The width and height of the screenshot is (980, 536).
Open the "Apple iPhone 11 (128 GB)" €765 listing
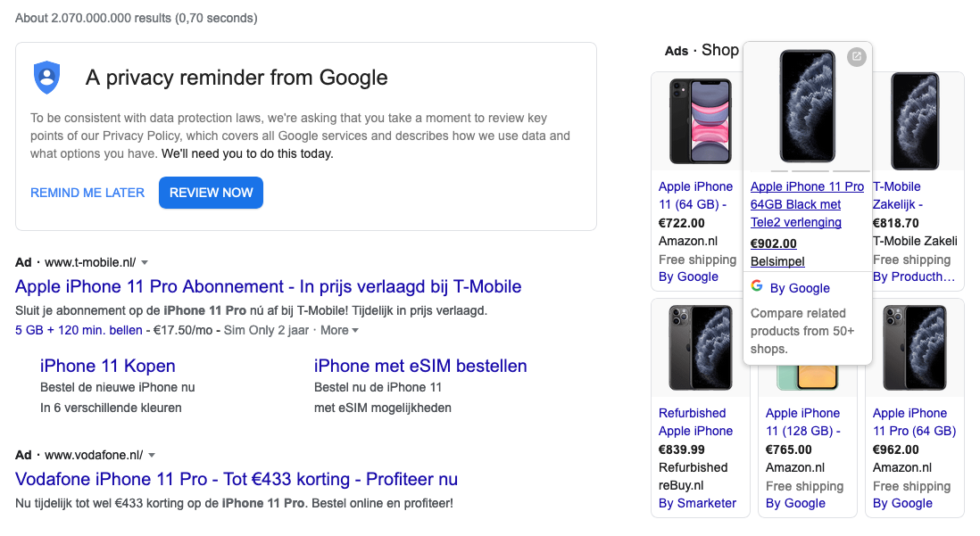[802, 422]
